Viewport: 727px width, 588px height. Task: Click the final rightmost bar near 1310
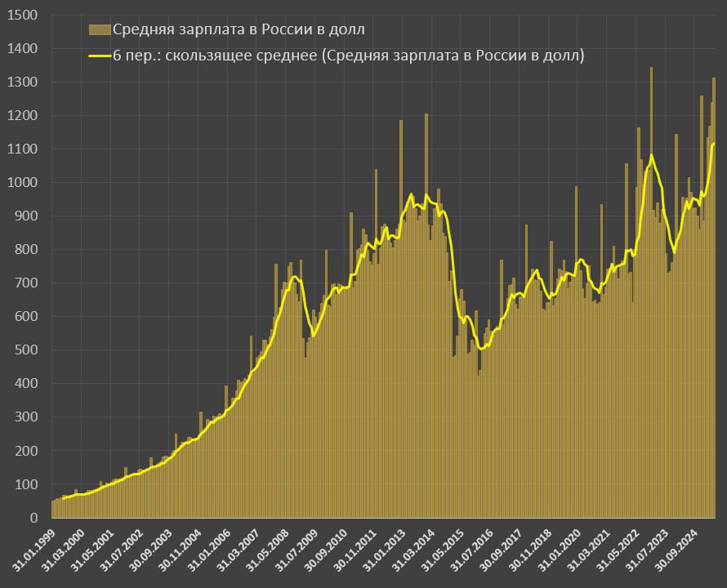tap(714, 298)
